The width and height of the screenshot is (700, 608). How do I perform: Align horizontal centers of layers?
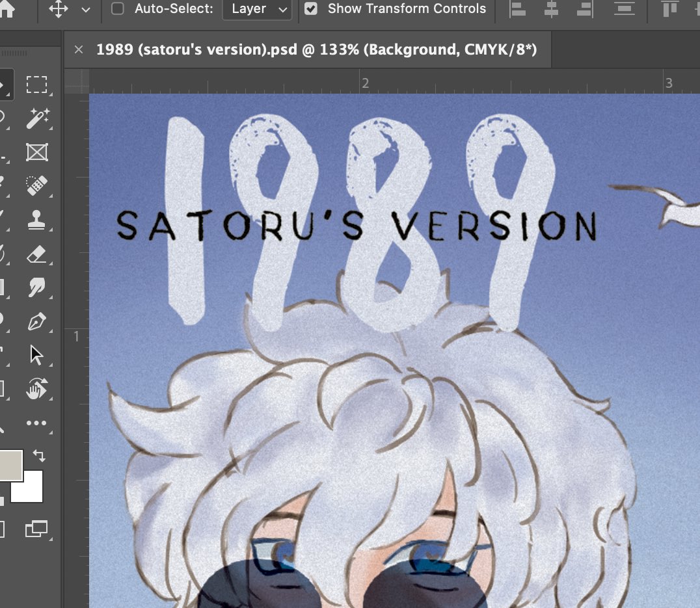[x=551, y=9]
